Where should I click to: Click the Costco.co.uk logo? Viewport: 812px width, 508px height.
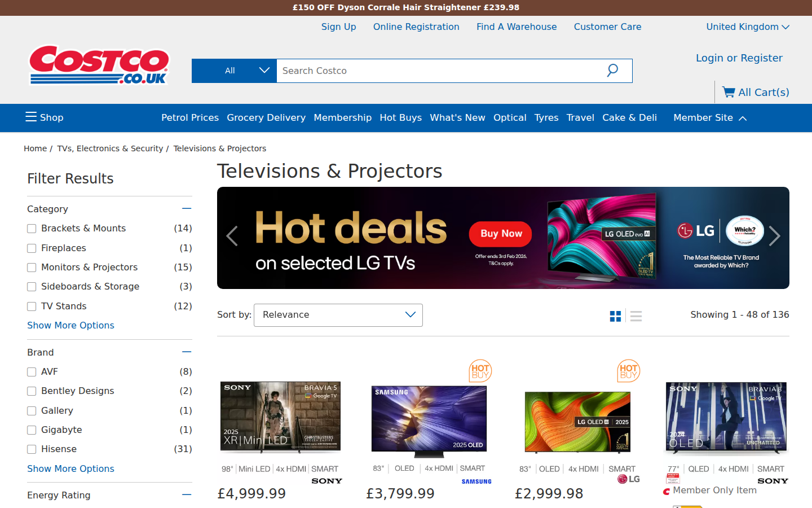click(x=99, y=65)
